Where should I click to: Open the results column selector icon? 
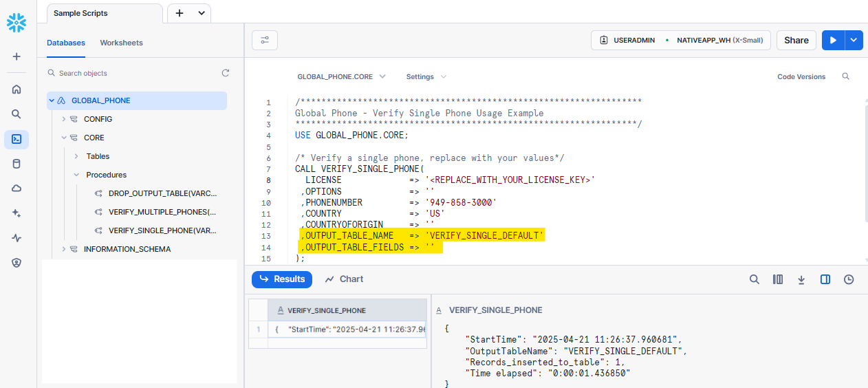(778, 279)
